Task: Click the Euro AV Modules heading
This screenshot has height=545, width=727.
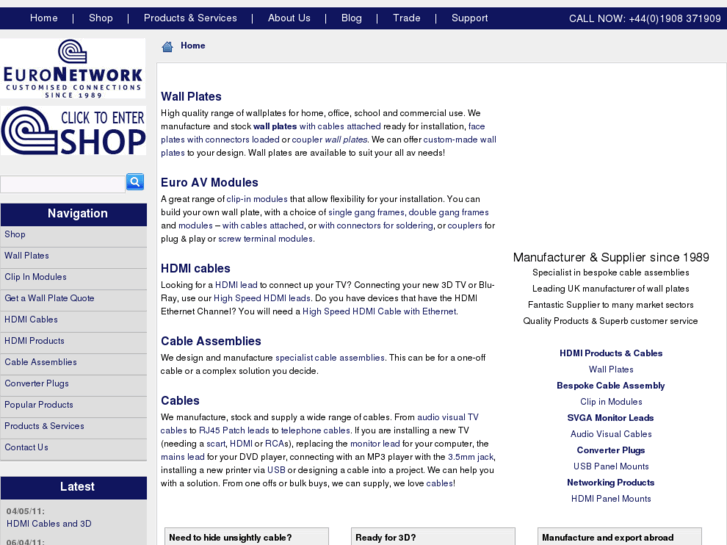Action: pyautogui.click(x=209, y=182)
